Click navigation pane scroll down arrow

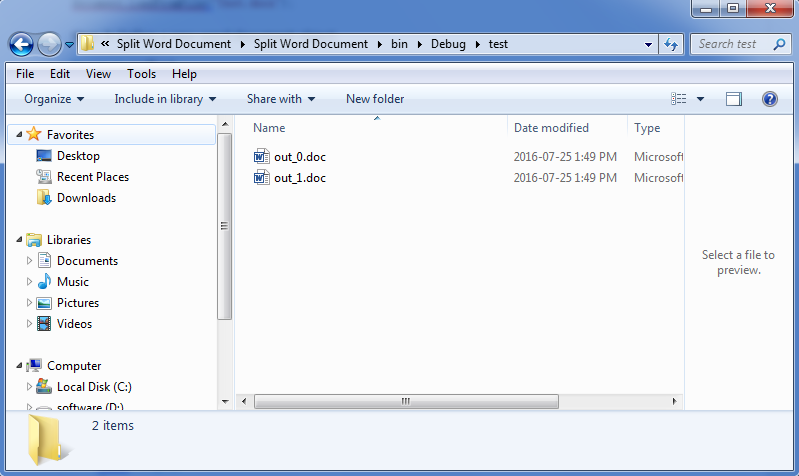225,402
